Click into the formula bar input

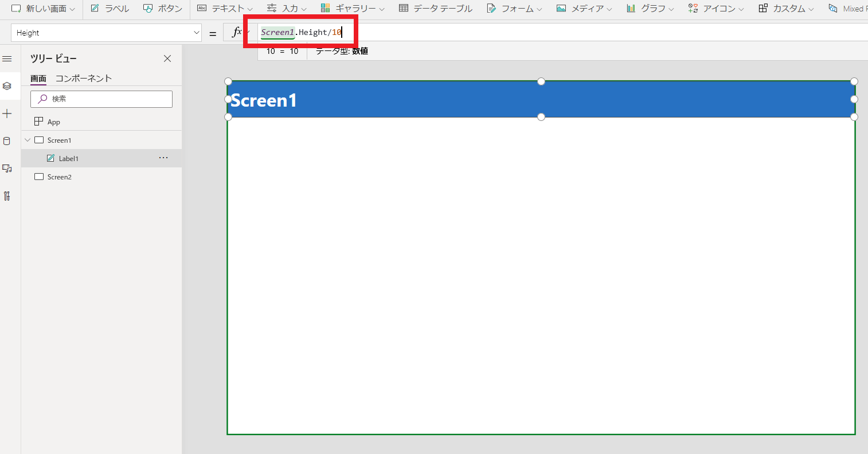pos(562,33)
